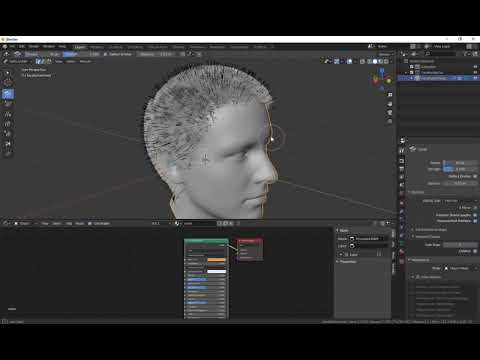Switch viewport to material preview shading
This screenshot has height=360, width=480.
(x=381, y=61)
